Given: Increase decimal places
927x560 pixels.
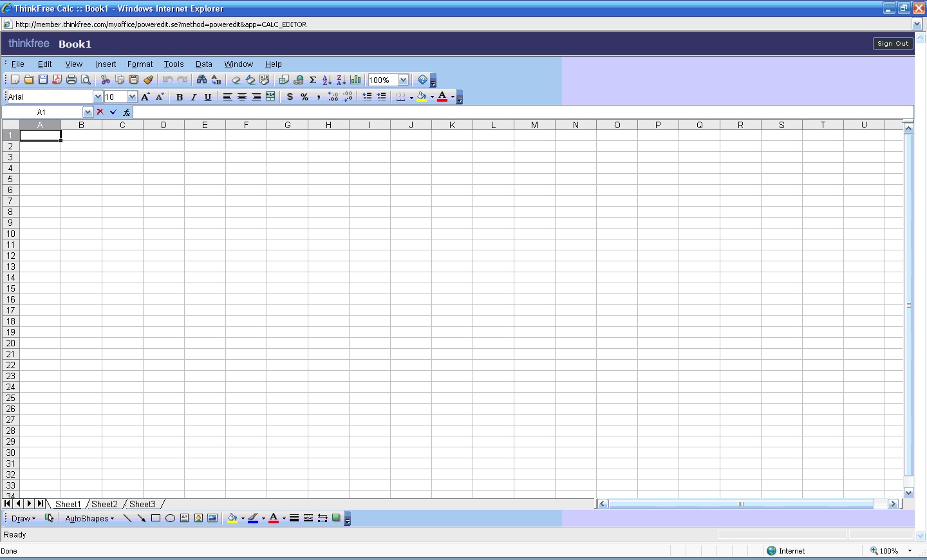Looking at the screenshot, I should pyautogui.click(x=333, y=97).
